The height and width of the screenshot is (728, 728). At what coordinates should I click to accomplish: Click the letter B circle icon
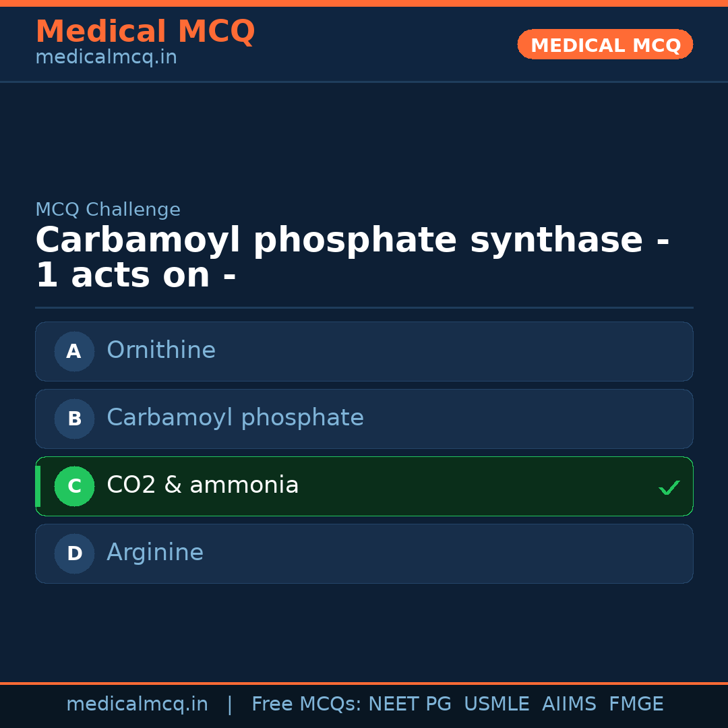(x=74, y=419)
